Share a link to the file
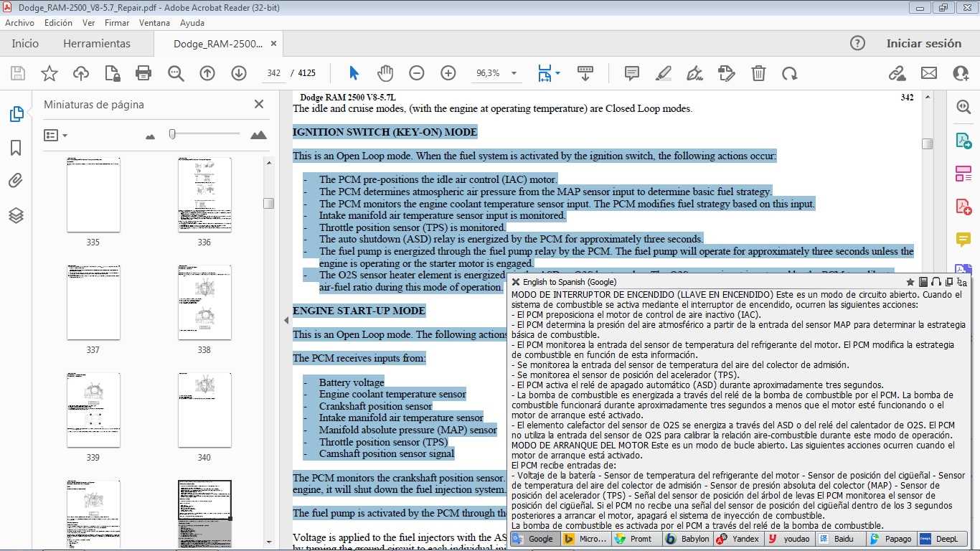 tap(897, 73)
